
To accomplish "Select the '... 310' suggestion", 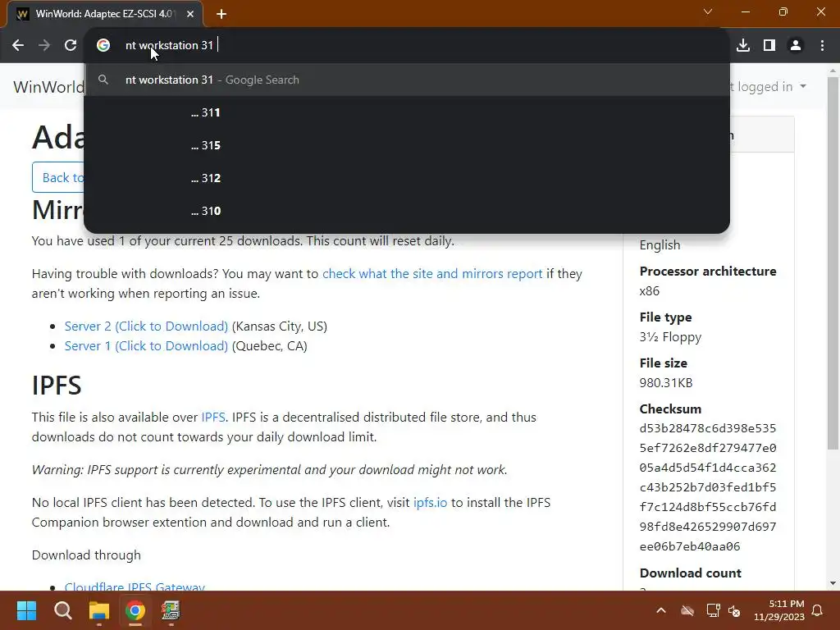I will [407, 211].
